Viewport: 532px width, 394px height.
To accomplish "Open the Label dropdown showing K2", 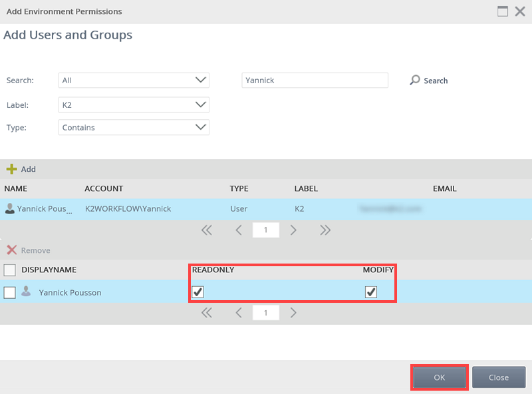I will point(134,104).
